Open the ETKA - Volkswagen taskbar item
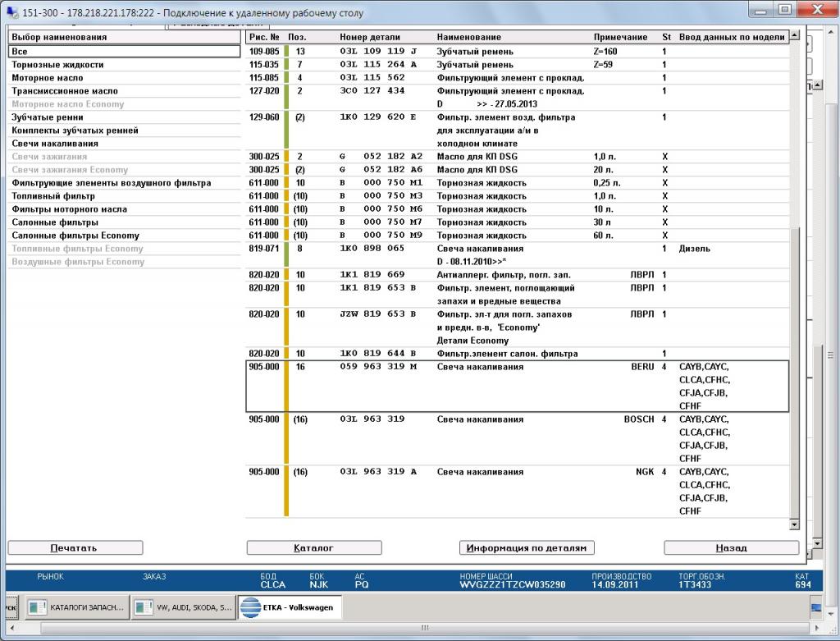840x641 pixels. (290, 607)
